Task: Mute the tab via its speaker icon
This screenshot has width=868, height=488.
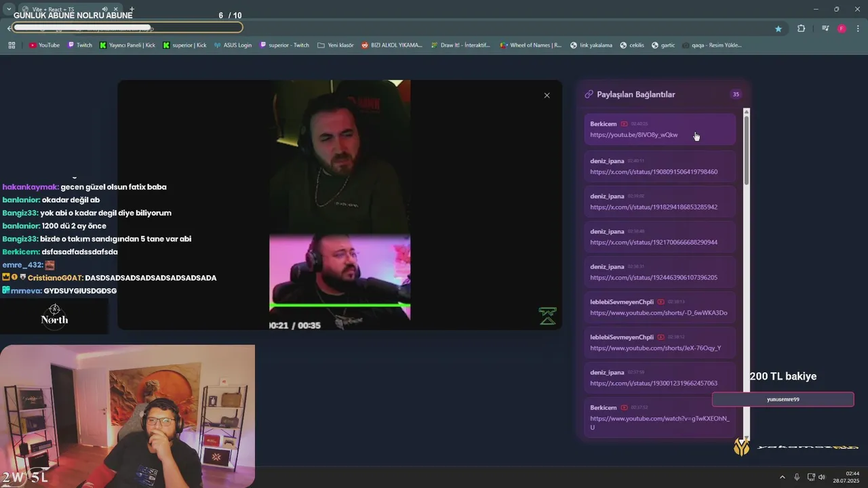Action: tap(105, 9)
